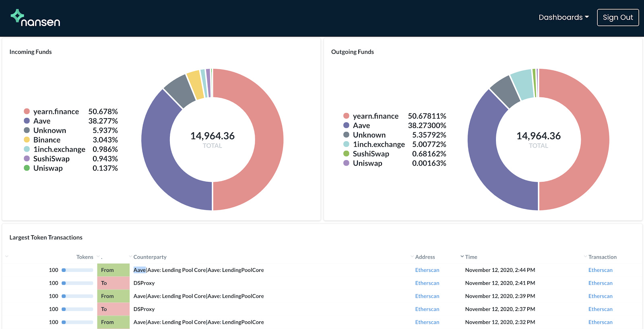Screen dimensions: 644x329
Task: Click SushiSwap green dot in Outgoing Funds legend
Action: click(x=346, y=154)
